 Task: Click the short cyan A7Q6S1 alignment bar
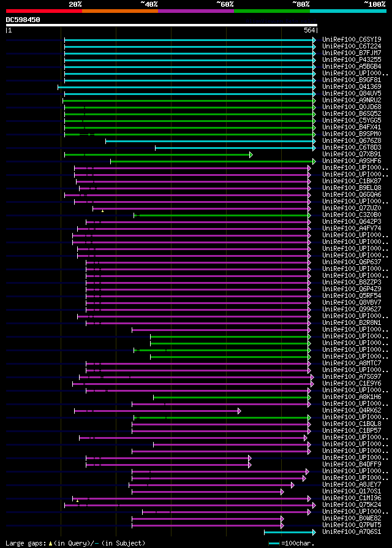[290, 532]
